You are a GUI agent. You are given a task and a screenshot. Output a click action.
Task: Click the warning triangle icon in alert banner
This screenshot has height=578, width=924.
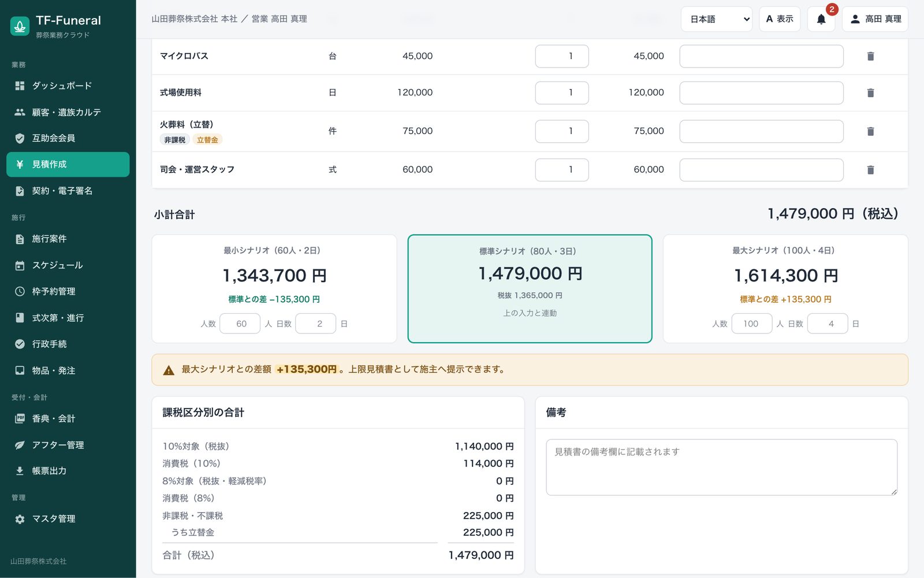(169, 370)
